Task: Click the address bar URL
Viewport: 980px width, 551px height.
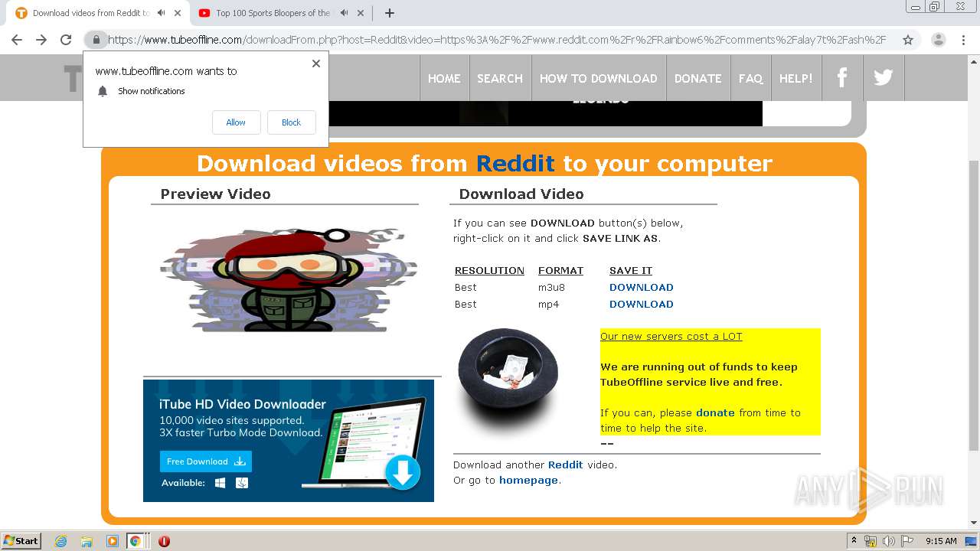Action: pyautogui.click(x=497, y=40)
